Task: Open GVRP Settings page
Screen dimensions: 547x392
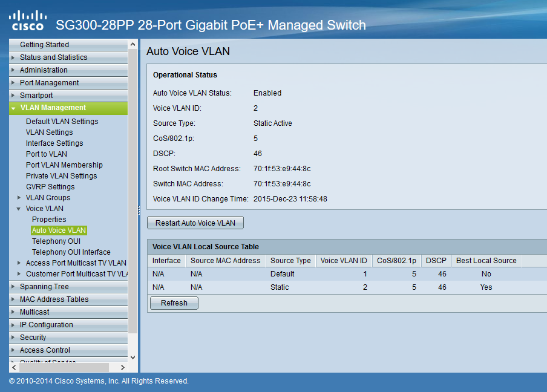Action: pyautogui.click(x=50, y=186)
